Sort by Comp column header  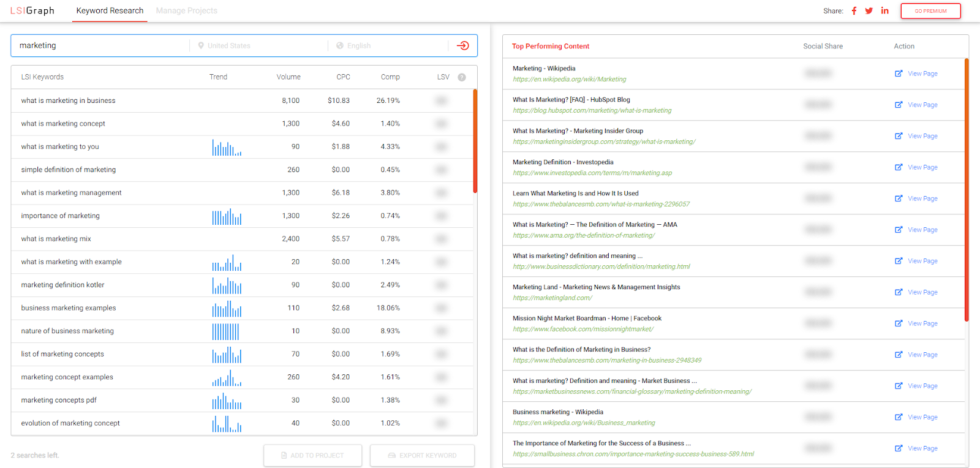tap(390, 77)
